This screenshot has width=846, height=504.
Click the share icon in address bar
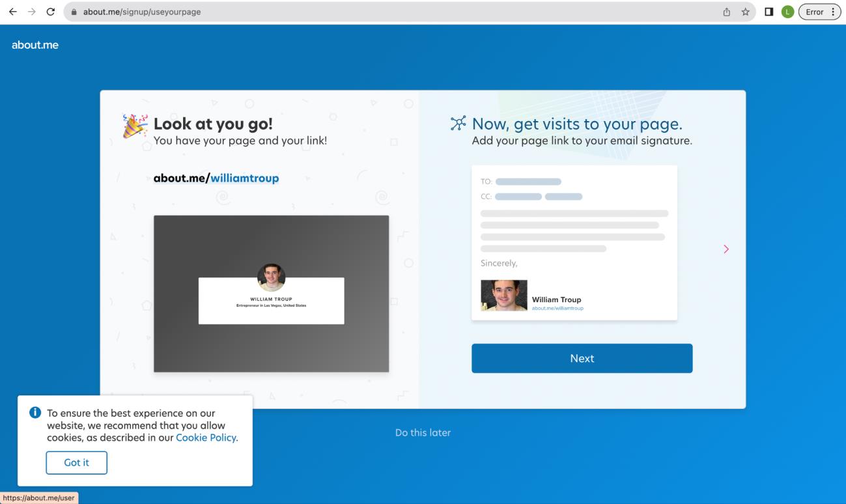tap(727, 12)
